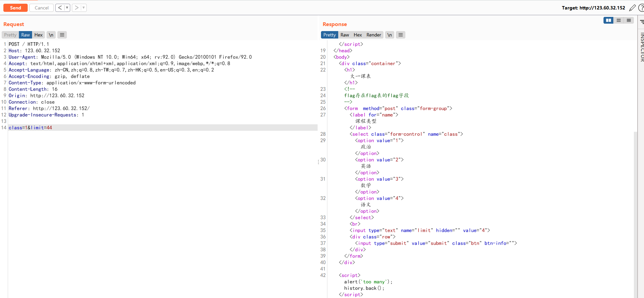Viewport: 644px width, 298px height.
Task: Open Request pane options menu icon
Action: [x=62, y=35]
